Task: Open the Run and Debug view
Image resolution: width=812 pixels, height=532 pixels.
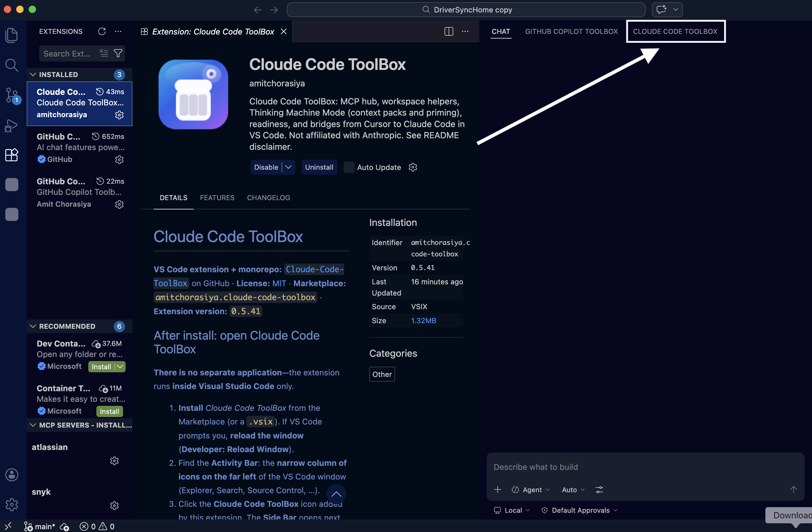Action: (12, 126)
